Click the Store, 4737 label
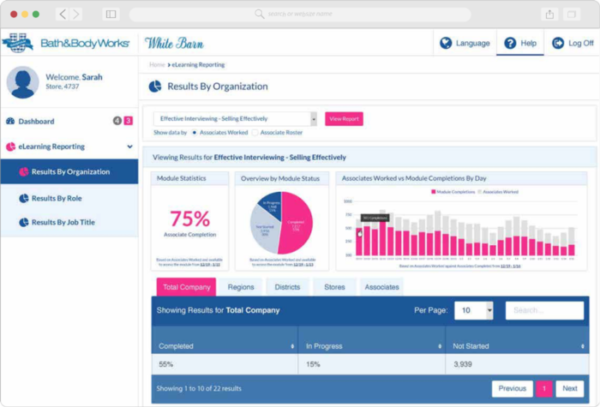 (62, 86)
